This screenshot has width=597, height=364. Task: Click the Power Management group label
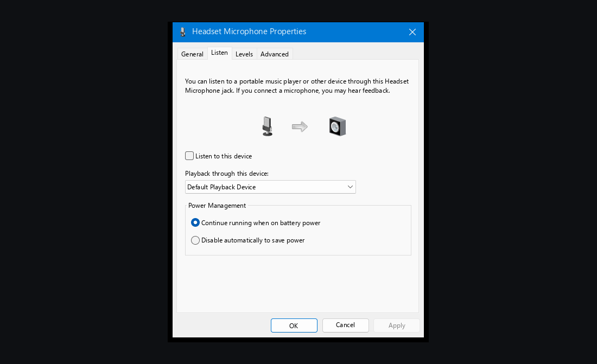pyautogui.click(x=217, y=206)
